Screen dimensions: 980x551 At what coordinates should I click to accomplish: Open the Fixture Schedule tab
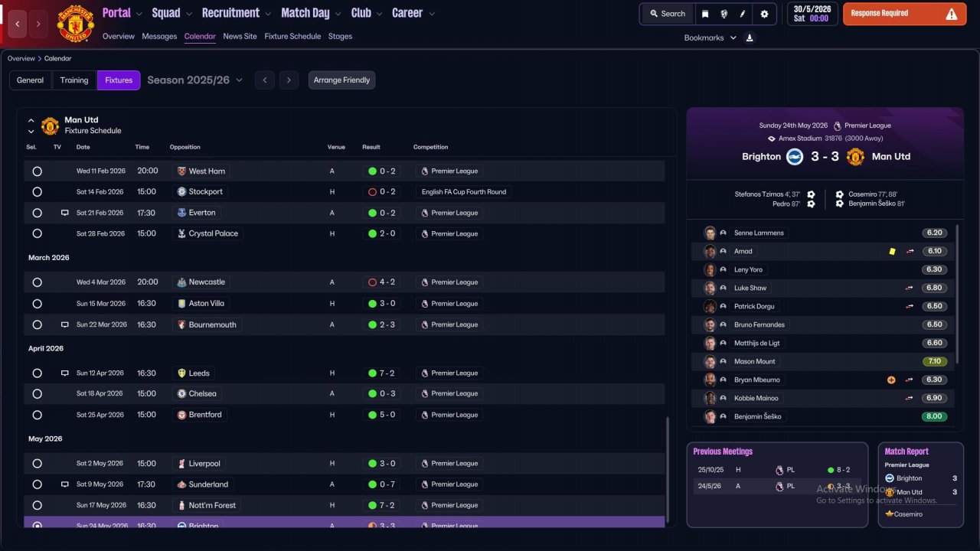292,36
